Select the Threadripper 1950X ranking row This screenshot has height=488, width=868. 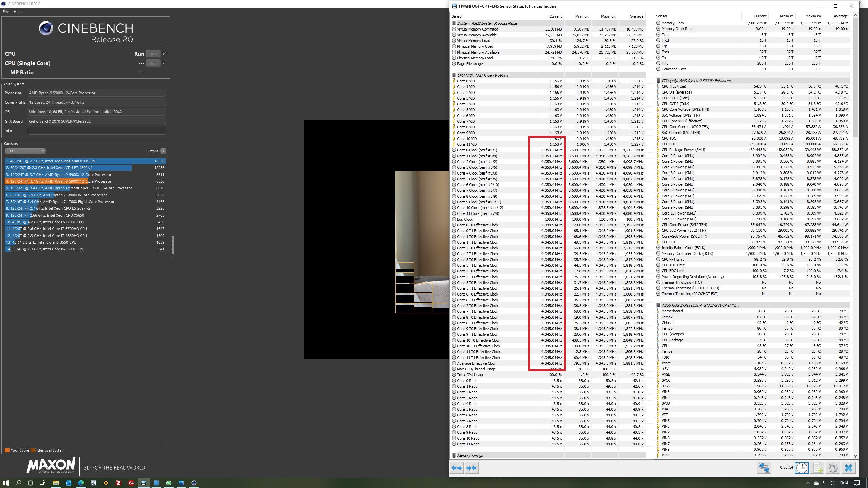pos(85,188)
